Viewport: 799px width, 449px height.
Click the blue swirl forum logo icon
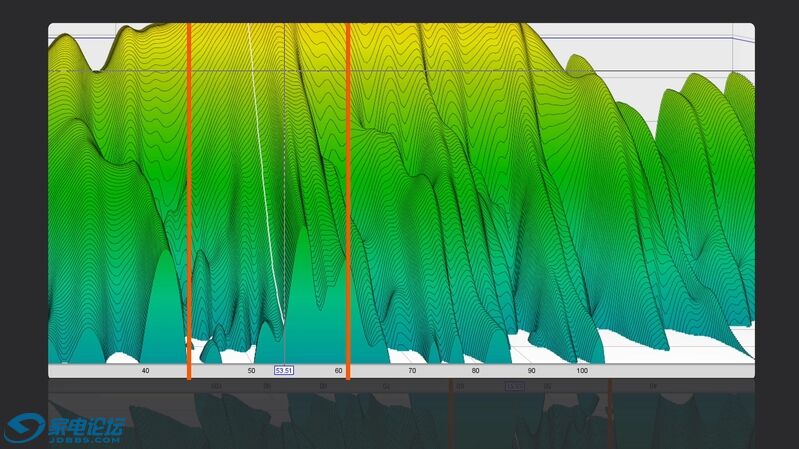click(x=24, y=429)
